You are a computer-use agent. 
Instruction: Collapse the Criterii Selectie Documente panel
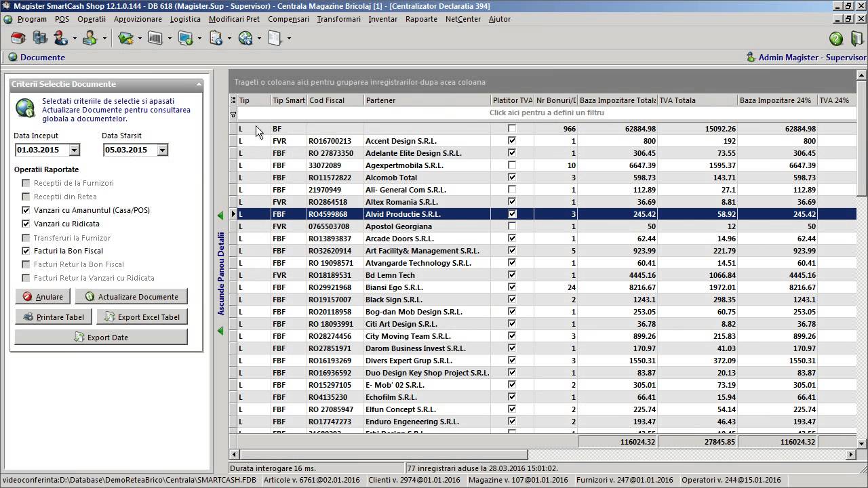point(199,85)
